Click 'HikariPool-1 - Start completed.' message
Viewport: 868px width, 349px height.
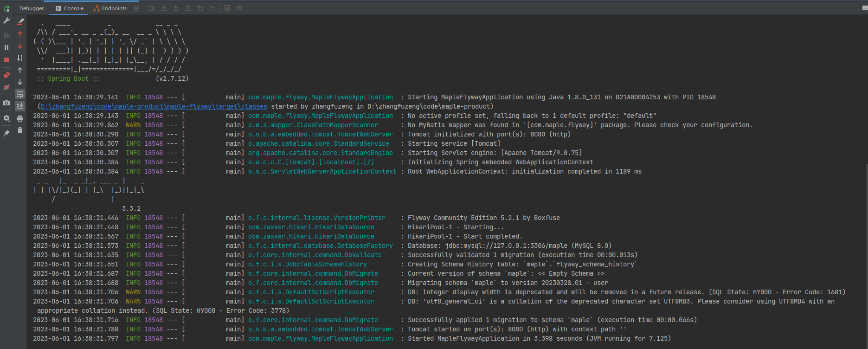[465, 236]
